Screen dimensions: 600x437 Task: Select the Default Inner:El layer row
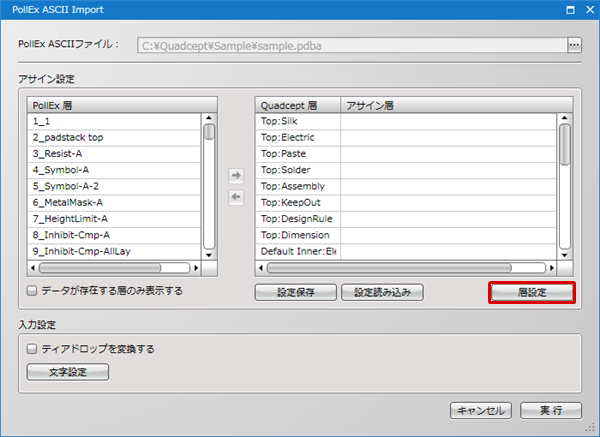tap(406, 251)
